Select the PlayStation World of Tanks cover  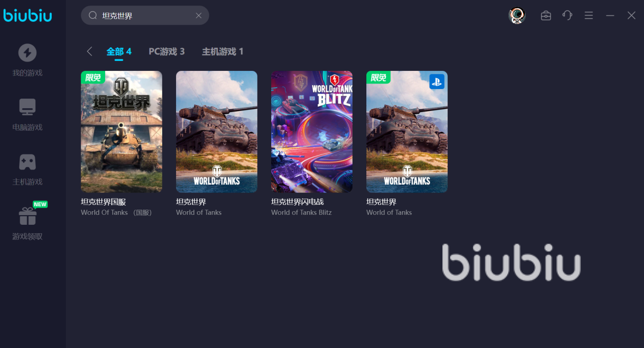[407, 132]
